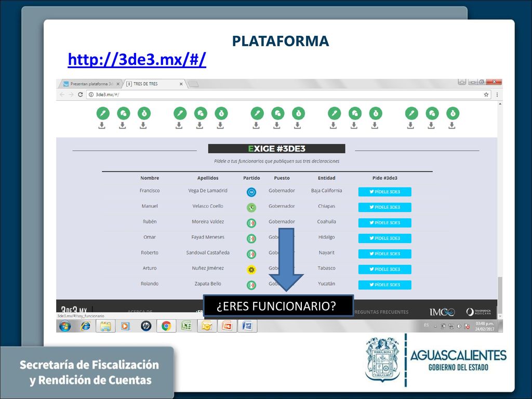Click the Transparencia Mexicana footer logo

pyautogui.click(x=478, y=312)
